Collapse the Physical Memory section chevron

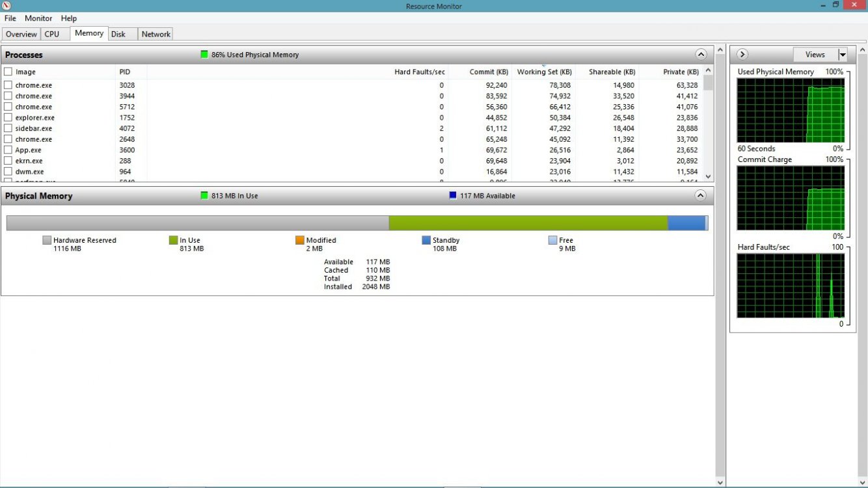click(x=701, y=195)
